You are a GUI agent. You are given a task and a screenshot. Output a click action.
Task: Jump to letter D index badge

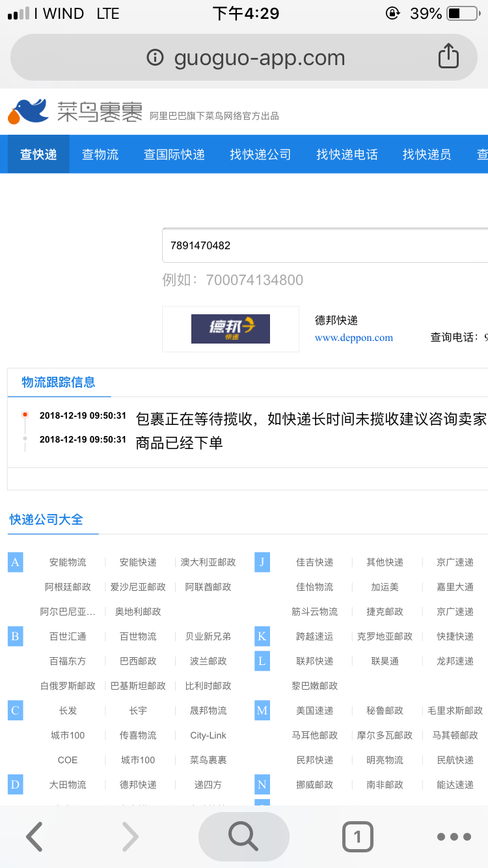click(15, 785)
